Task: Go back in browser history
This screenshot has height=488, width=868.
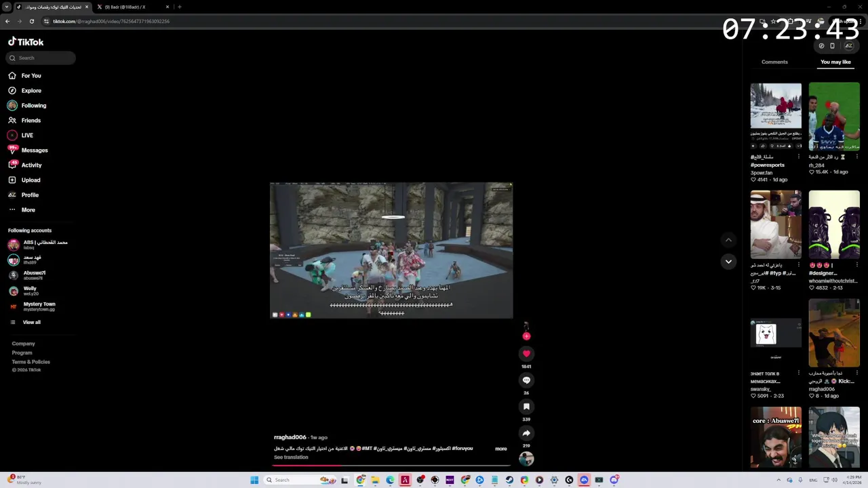Action: pyautogui.click(x=7, y=21)
